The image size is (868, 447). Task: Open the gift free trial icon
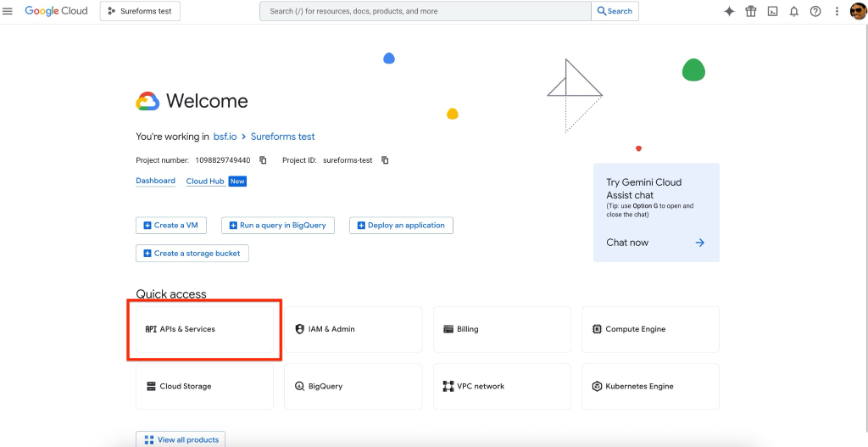pyautogui.click(x=751, y=11)
